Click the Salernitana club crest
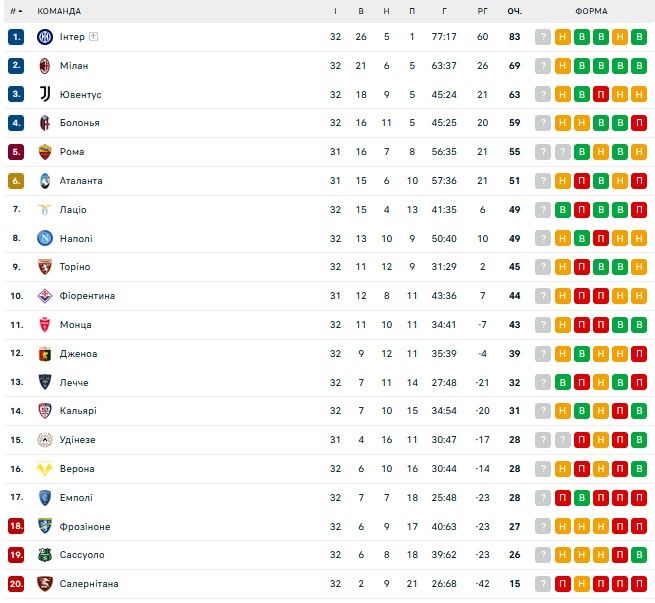 (44, 584)
